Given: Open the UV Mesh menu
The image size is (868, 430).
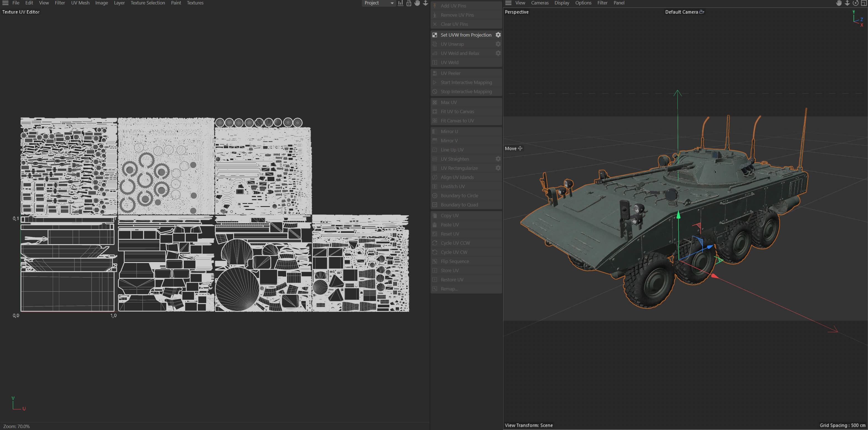Looking at the screenshot, I should [x=80, y=3].
